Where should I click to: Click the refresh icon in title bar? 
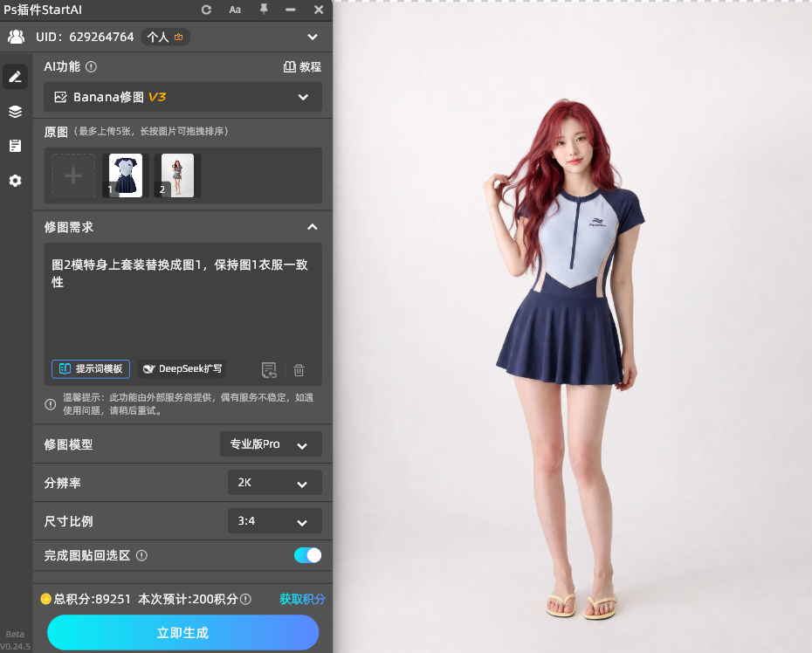[206, 10]
